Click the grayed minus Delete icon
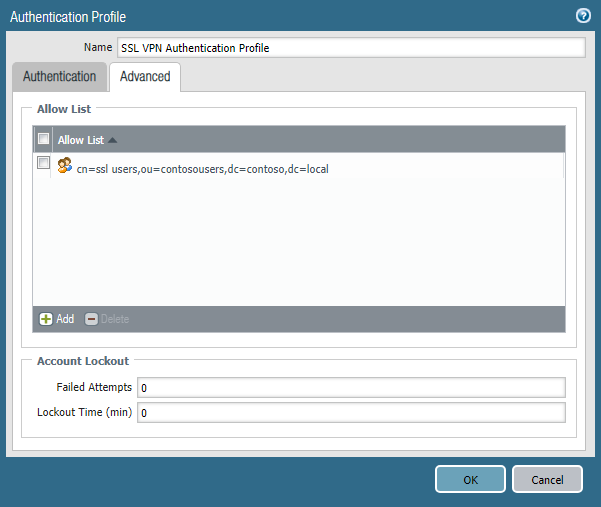The width and height of the screenshot is (601, 507). click(91, 319)
